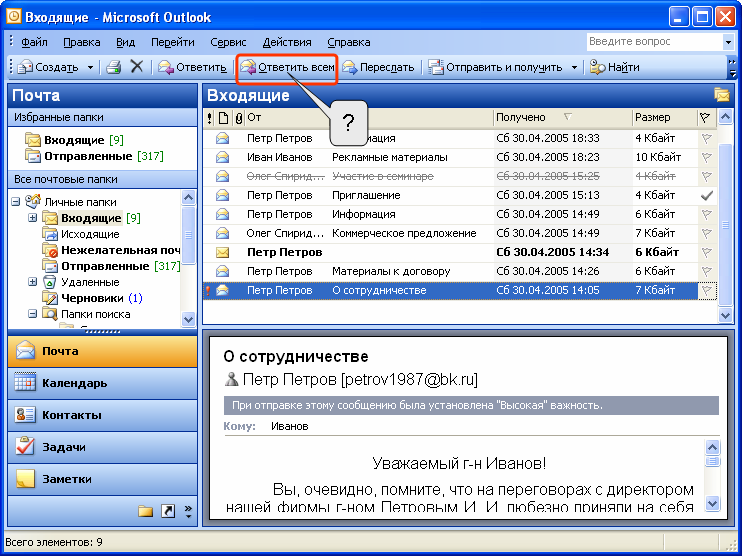Click Reply All (Ответить всем) button
The image size is (742, 556).
pyautogui.click(x=287, y=67)
